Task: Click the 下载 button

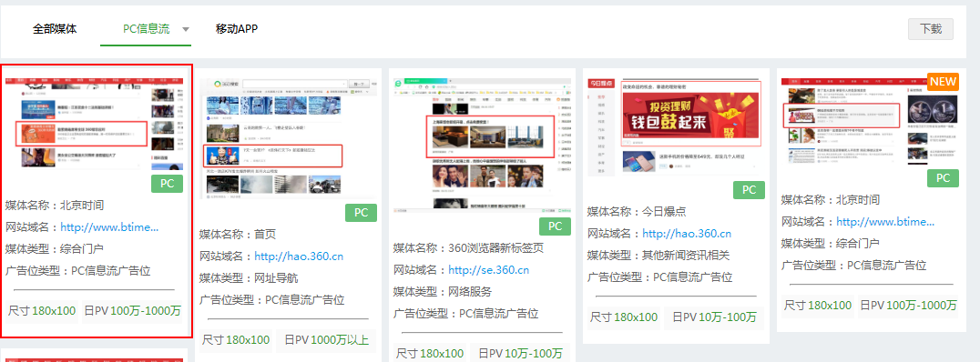Action: coord(931,29)
